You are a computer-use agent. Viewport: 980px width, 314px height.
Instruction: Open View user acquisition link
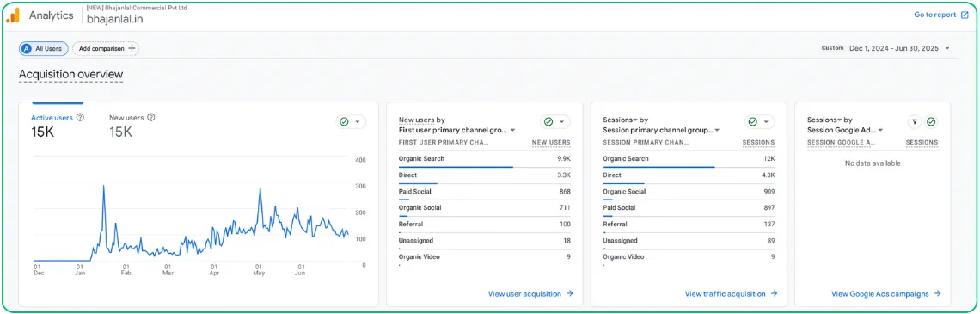point(530,294)
